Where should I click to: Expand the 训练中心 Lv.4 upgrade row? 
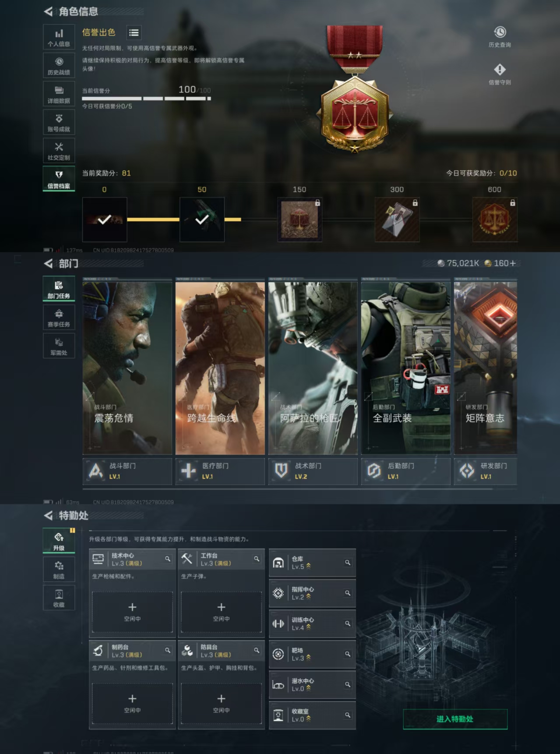[311, 623]
